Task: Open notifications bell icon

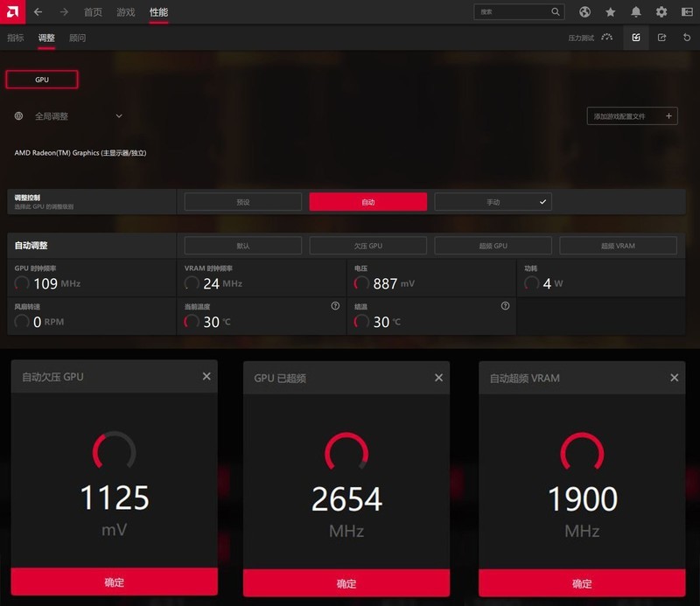Action: click(636, 12)
